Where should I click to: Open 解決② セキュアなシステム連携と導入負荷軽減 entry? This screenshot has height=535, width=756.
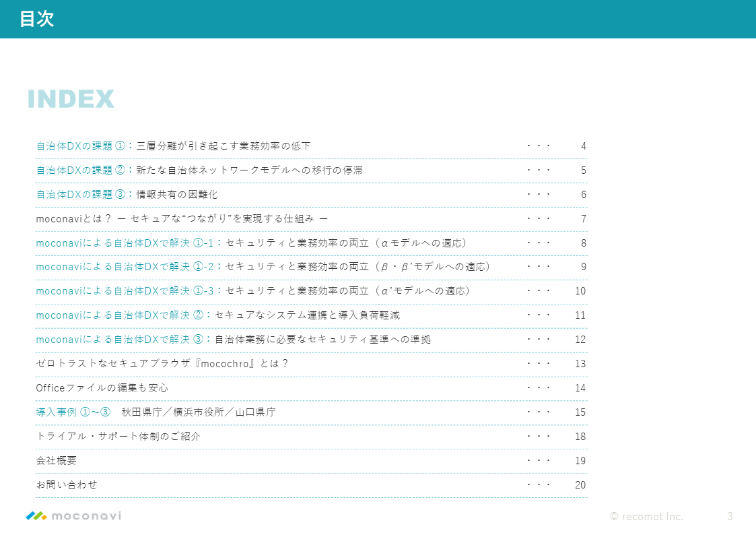(x=218, y=315)
